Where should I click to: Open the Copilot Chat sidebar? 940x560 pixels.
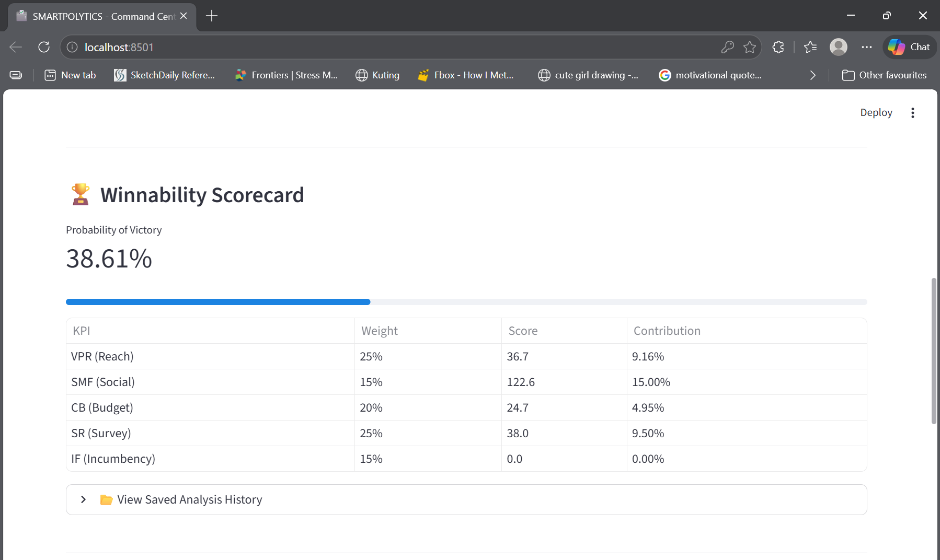pos(909,47)
